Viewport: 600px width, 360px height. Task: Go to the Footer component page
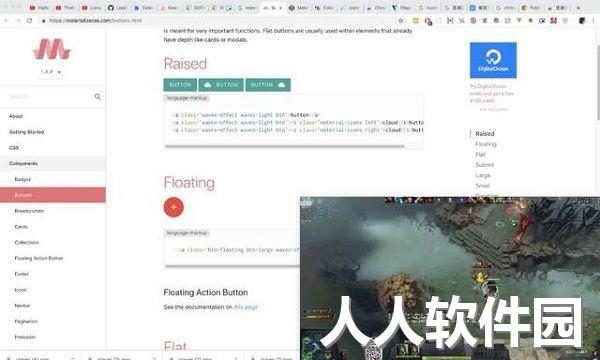[52, 274]
